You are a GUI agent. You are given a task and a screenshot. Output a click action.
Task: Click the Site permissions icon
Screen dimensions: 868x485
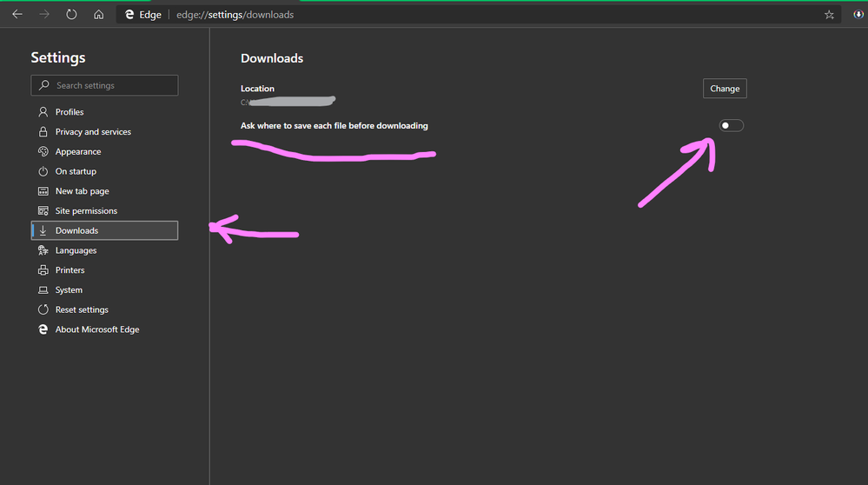pos(43,211)
